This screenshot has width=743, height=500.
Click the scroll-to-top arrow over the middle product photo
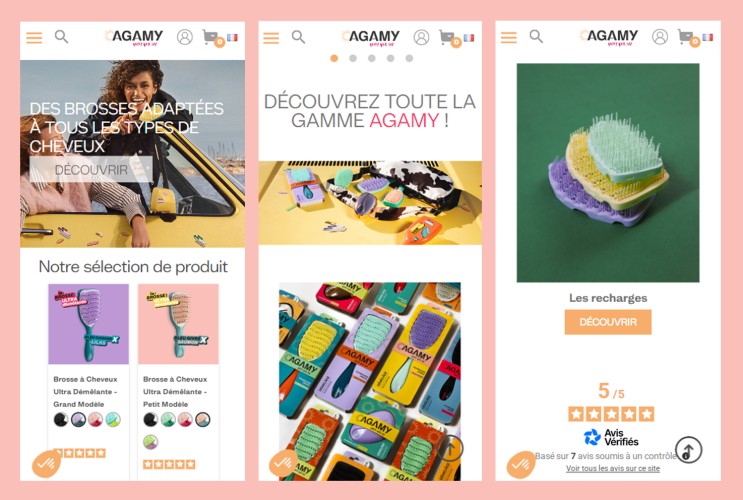click(450, 448)
